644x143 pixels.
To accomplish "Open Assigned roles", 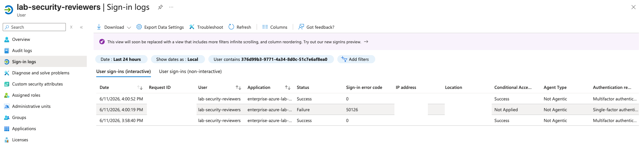I will click(43, 95).
